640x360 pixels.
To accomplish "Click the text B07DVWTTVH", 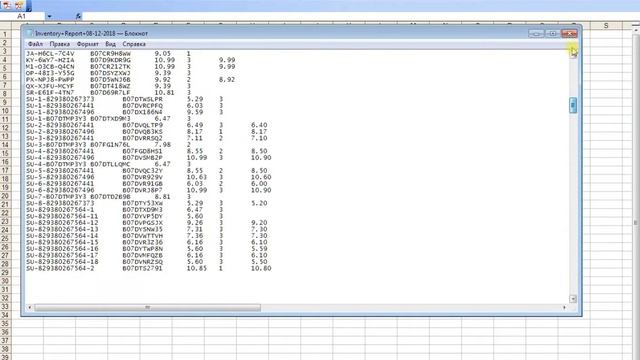I will point(143,236).
